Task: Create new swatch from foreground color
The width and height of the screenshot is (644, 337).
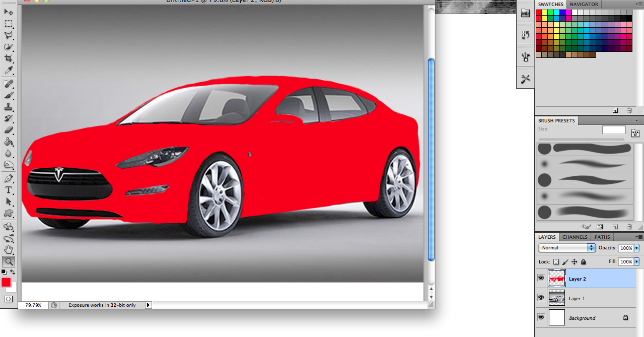Action: [x=615, y=110]
